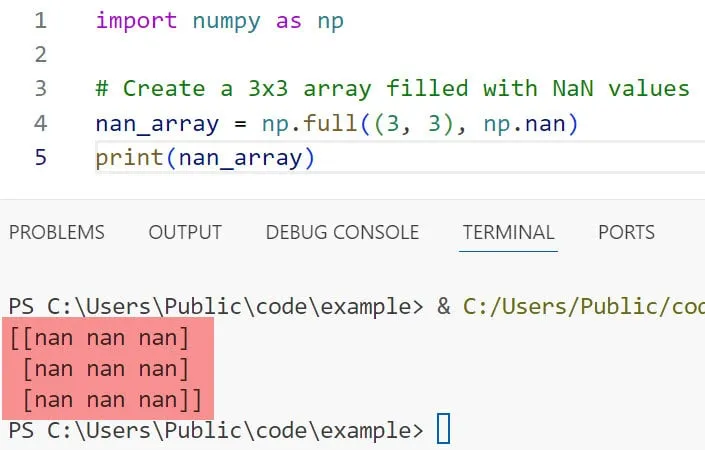Click the terminal input cursor at prompt
The height and width of the screenshot is (450, 705).
click(x=444, y=430)
